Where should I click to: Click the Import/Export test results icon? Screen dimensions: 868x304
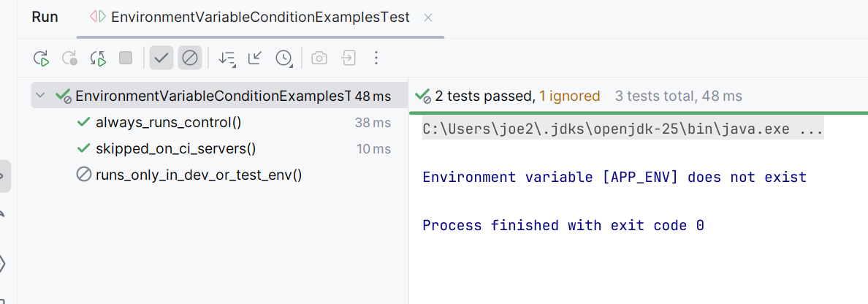coord(349,58)
